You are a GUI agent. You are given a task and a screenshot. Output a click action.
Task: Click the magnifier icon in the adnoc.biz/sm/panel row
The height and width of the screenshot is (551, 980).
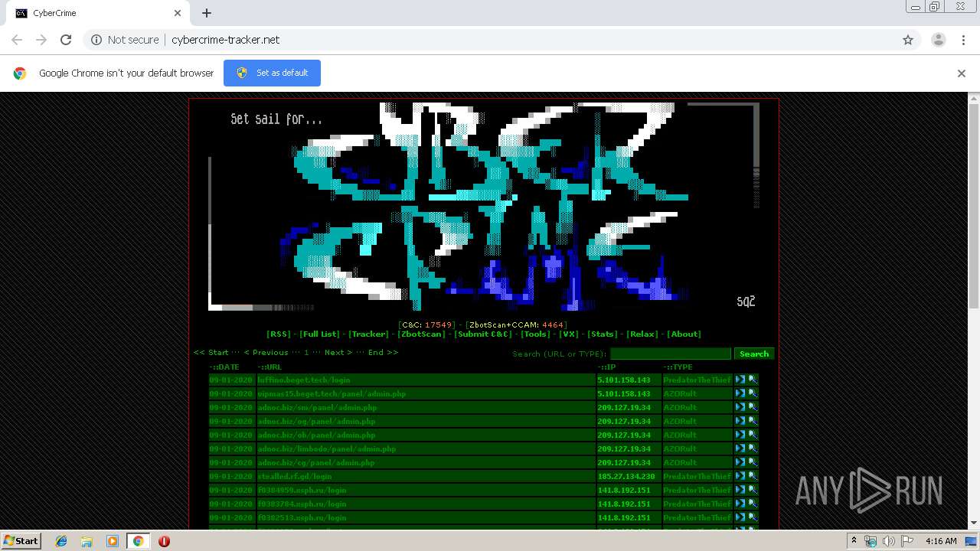coord(753,407)
